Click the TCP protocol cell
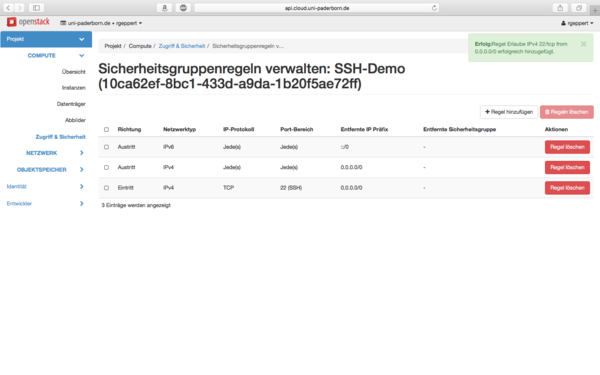 228,188
